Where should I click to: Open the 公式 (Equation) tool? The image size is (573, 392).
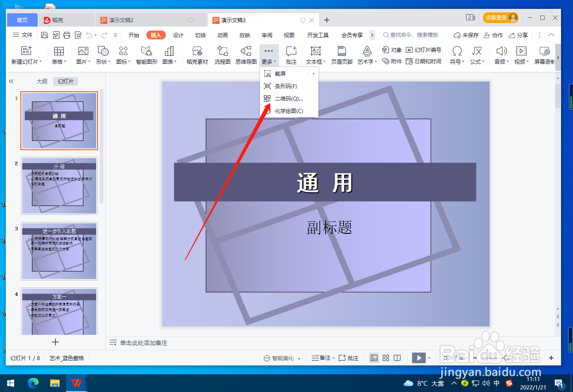pos(477,56)
